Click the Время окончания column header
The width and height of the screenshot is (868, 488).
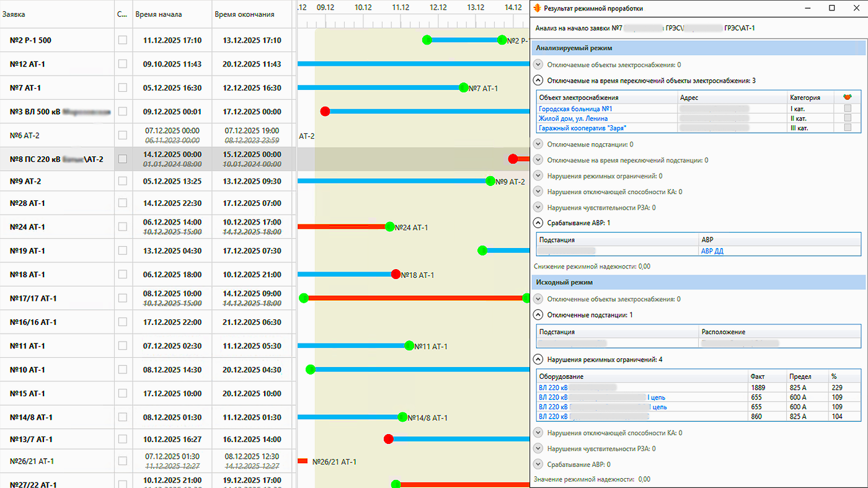tap(244, 14)
